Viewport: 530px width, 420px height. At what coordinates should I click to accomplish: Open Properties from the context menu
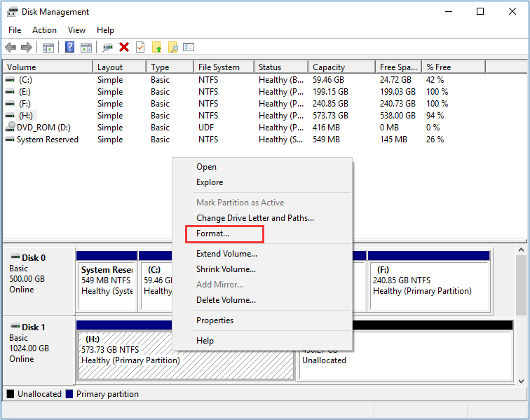(262, 320)
